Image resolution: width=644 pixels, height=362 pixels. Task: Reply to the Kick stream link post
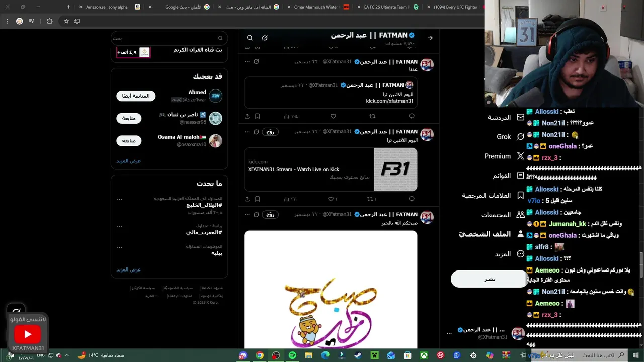(x=412, y=199)
